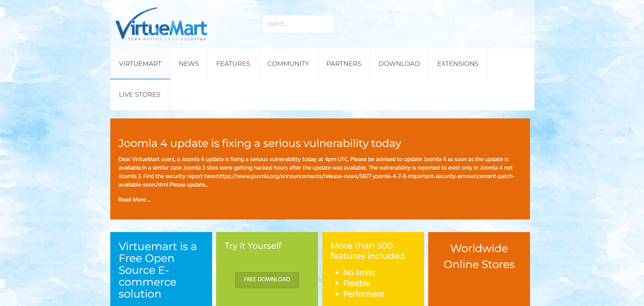Go to the FEATURES menu
This screenshot has width=644, height=306.
coord(233,64)
